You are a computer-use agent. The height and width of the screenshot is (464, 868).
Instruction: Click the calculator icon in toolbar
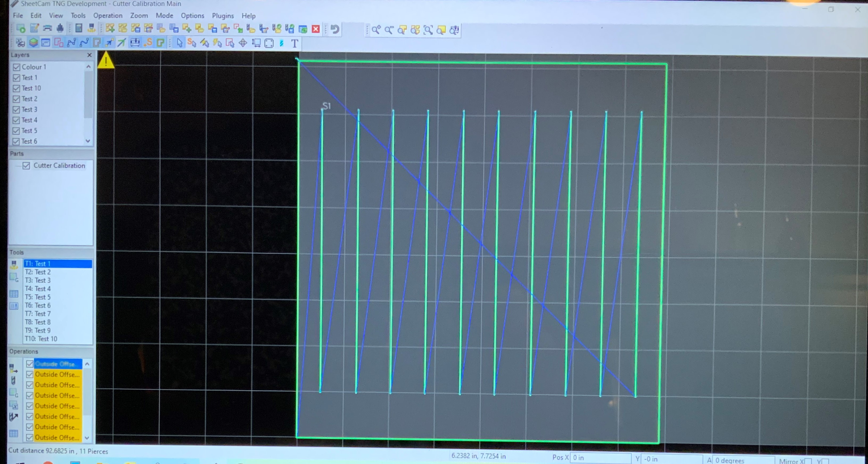(79, 28)
